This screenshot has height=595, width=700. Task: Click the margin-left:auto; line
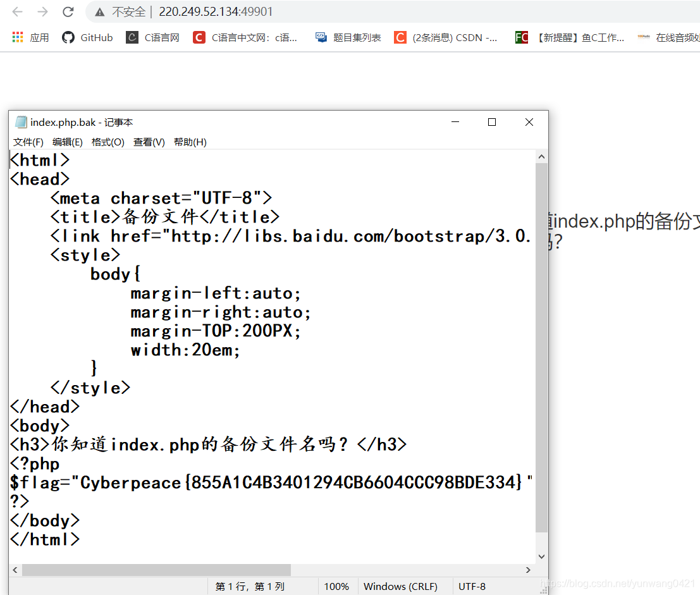(216, 293)
